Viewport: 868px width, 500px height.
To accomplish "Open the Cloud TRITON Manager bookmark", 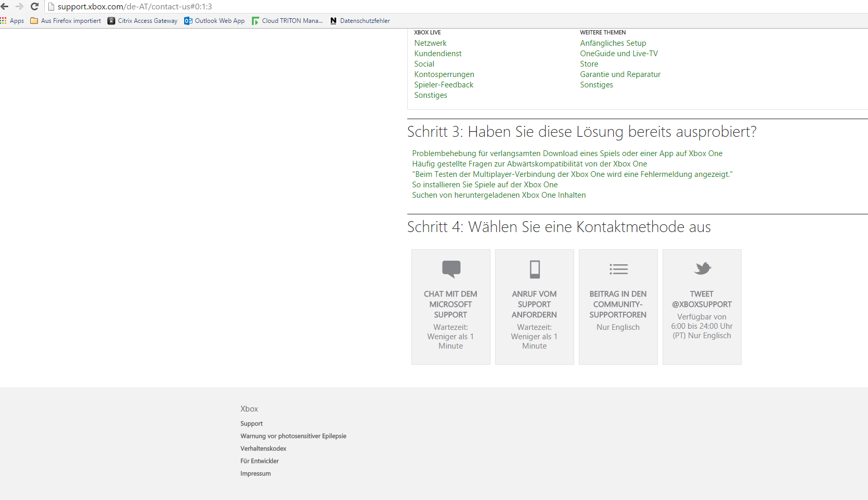I will point(287,21).
